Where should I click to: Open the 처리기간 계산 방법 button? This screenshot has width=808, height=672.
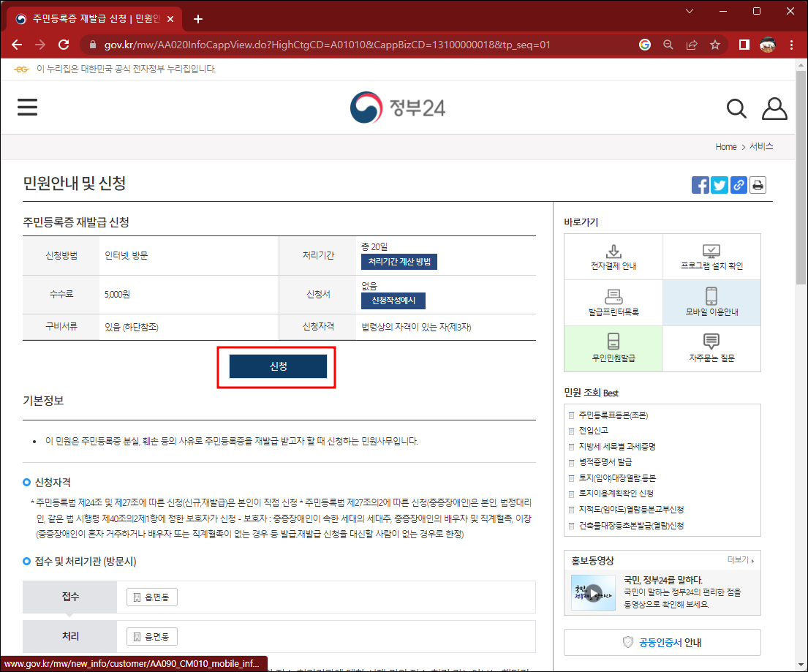pyautogui.click(x=399, y=261)
